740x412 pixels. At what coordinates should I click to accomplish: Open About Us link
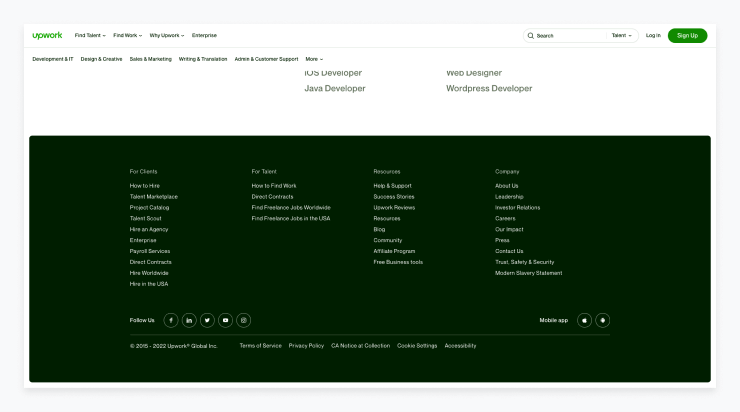(x=506, y=186)
